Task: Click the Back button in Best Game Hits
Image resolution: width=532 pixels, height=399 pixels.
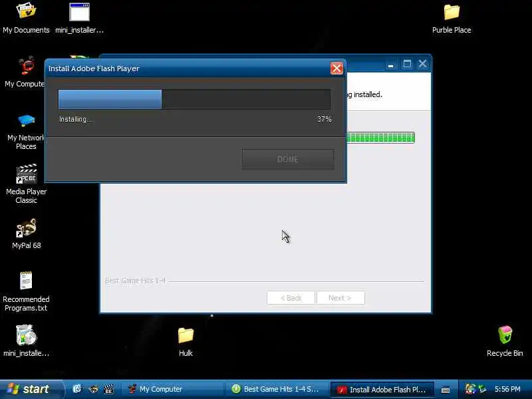Action: pyautogui.click(x=291, y=298)
